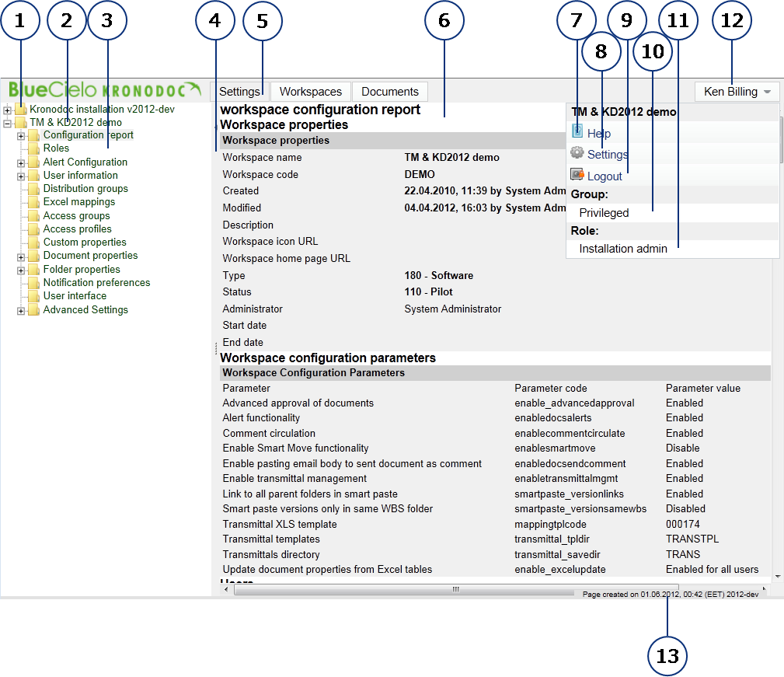Image resolution: width=784 pixels, height=677 pixels.
Task: Click the Configuration report folder icon
Action: point(34,135)
